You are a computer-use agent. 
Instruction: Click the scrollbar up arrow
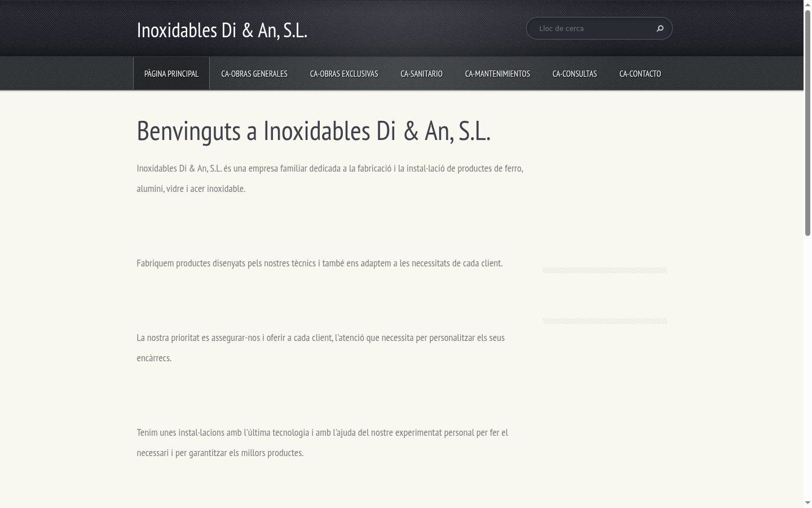[x=807, y=4]
